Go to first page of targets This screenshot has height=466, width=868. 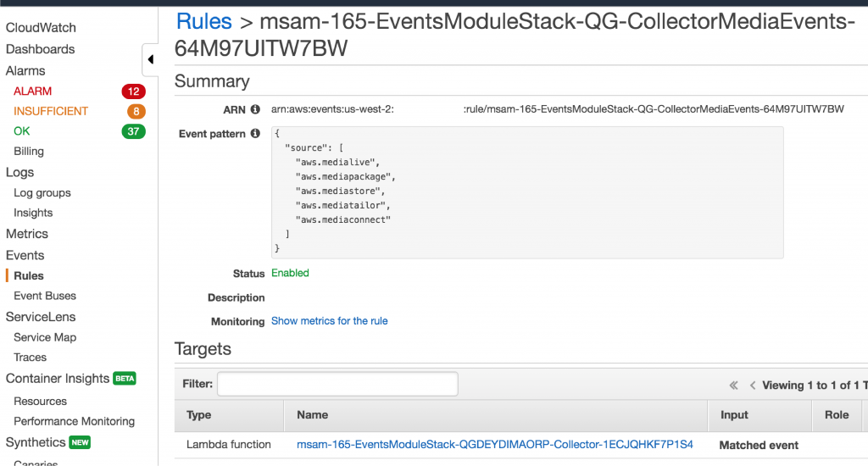pyautogui.click(x=733, y=386)
